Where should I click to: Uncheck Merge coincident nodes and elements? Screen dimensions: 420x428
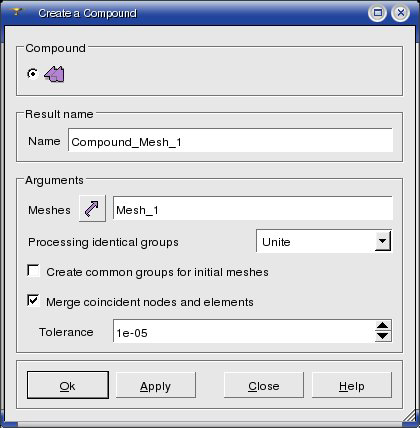coord(33,300)
